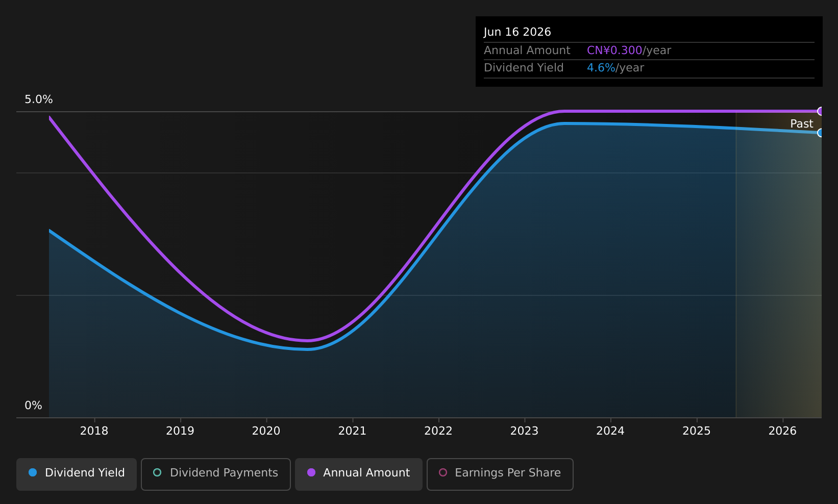The height and width of the screenshot is (504, 838).
Task: Click the 'Past' label on chart
Action: pyautogui.click(x=802, y=124)
